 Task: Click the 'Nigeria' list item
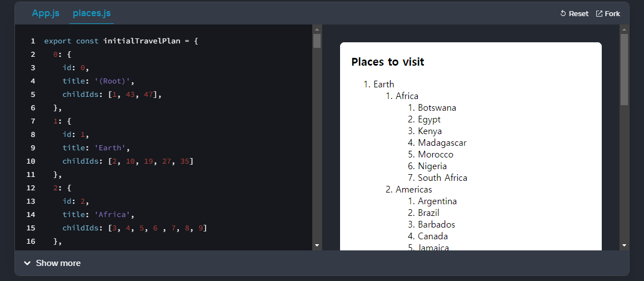click(x=432, y=166)
